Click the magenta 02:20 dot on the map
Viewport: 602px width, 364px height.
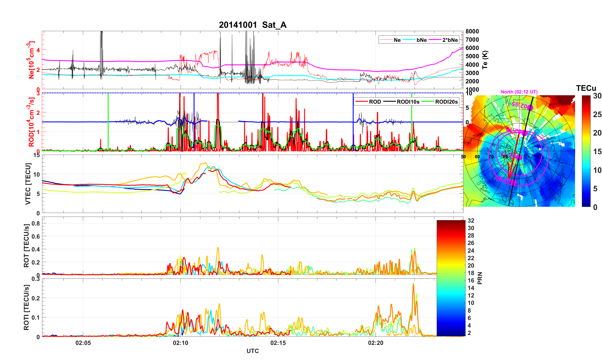click(514, 182)
